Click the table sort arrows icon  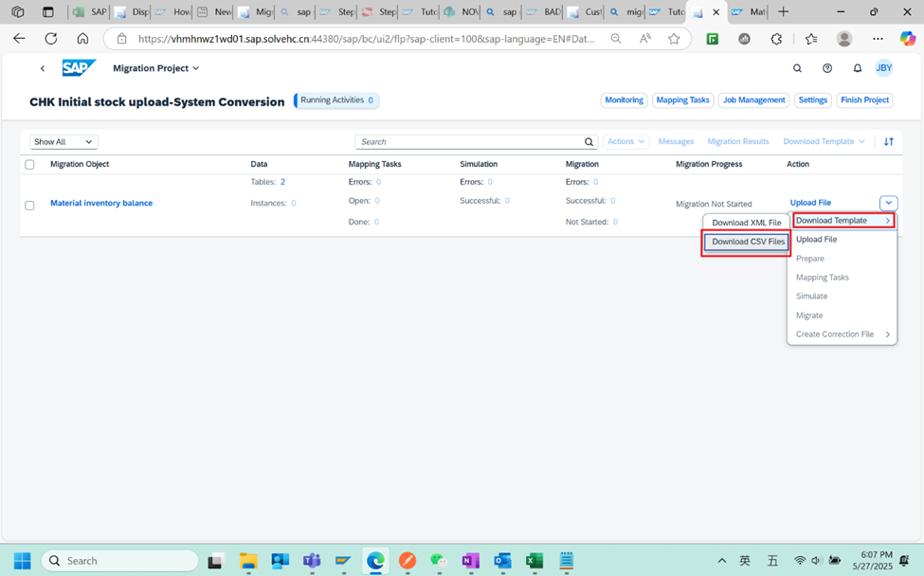(x=889, y=141)
